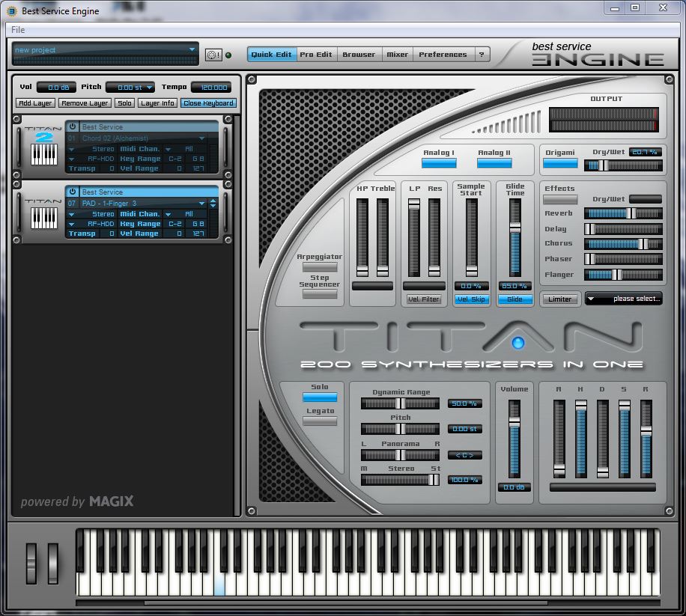The width and height of the screenshot is (686, 616).
Task: Click the modulation wheel beside the keyboard
Action: pyautogui.click(x=53, y=564)
